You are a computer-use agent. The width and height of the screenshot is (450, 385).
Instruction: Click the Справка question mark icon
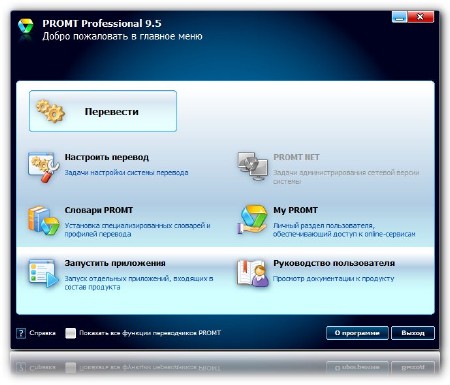(21, 333)
